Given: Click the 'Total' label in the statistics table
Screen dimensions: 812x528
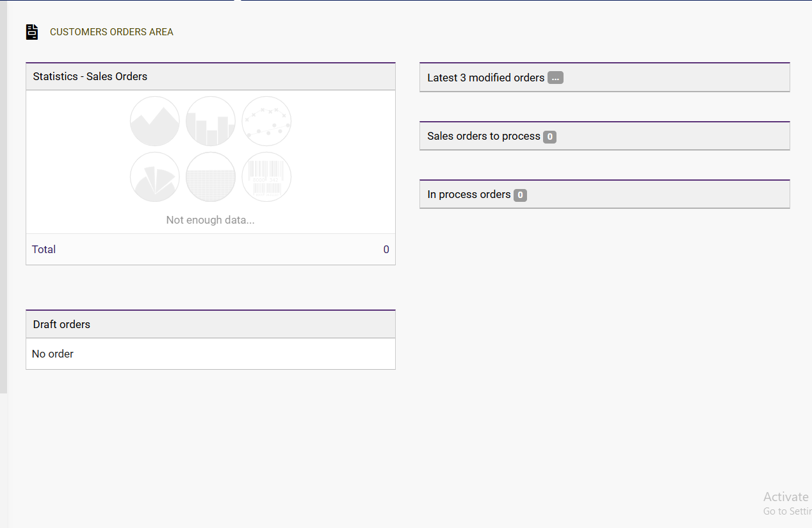Looking at the screenshot, I should click(44, 249).
